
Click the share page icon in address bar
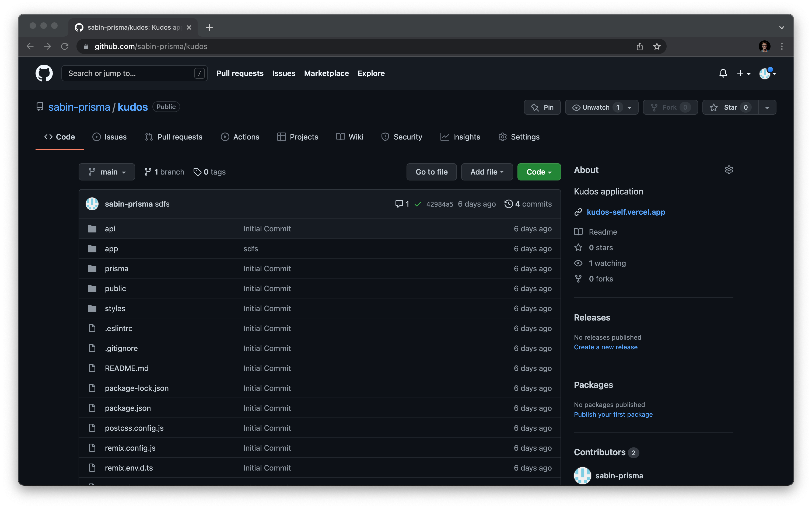point(639,46)
